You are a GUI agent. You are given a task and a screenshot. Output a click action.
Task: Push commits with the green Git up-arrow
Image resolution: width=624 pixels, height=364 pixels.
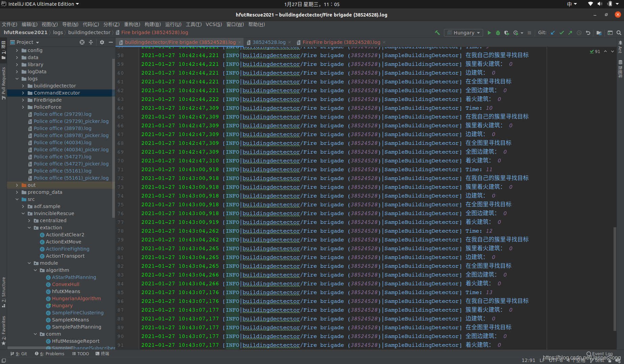570,33
